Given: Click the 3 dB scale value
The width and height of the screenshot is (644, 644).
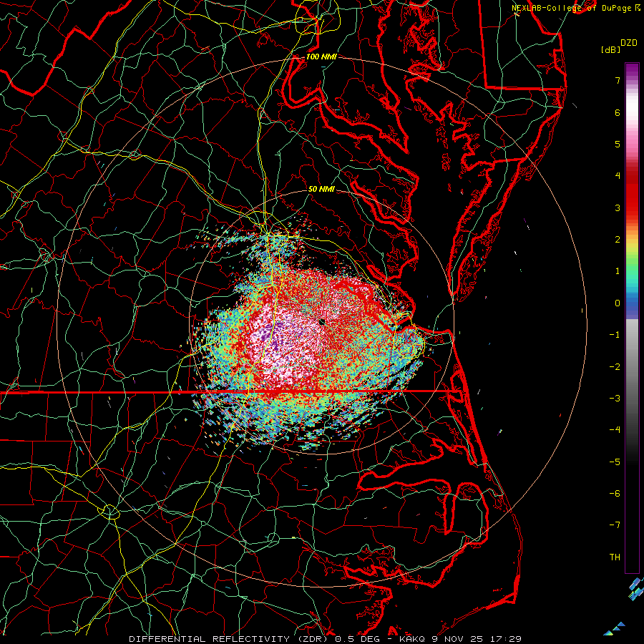Looking at the screenshot, I should 618,208.
